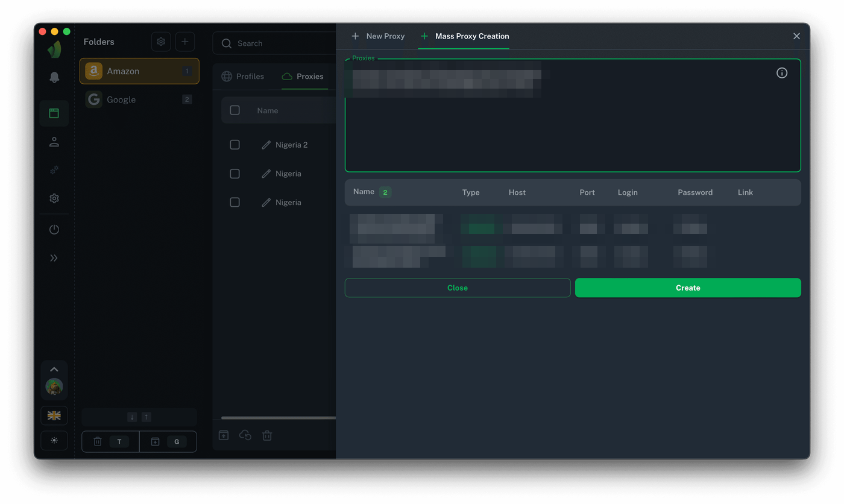This screenshot has width=844, height=504.
Task: Click the horizontal scrollbar under proxies list
Action: point(279,418)
